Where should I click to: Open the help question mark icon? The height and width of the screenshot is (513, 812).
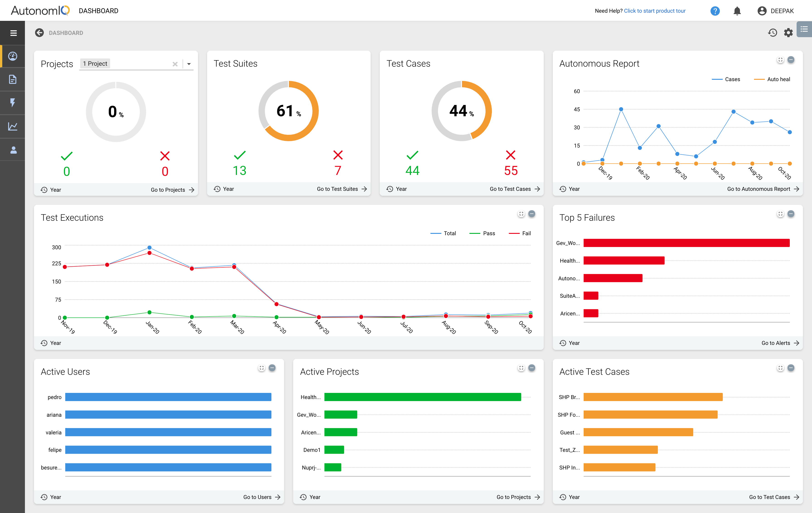(x=715, y=11)
